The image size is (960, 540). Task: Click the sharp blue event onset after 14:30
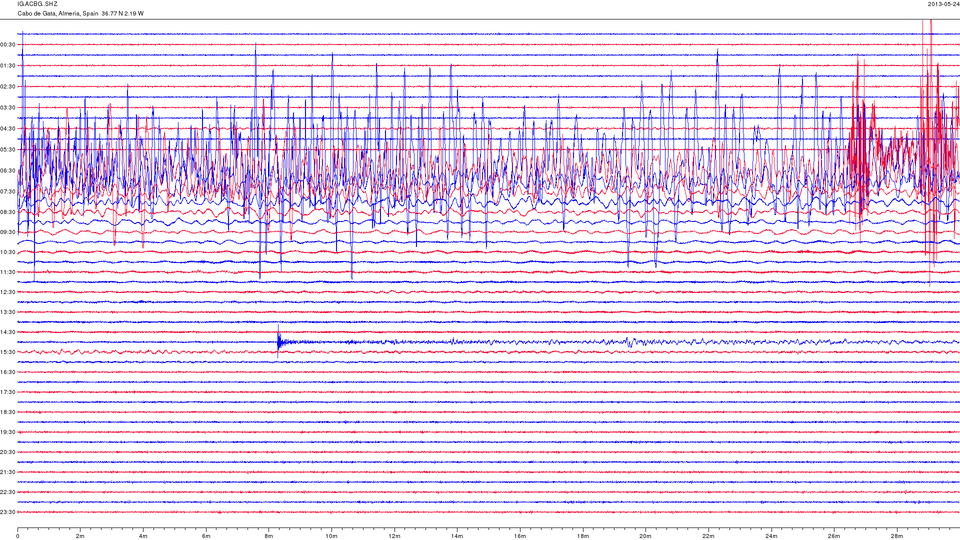(279, 341)
